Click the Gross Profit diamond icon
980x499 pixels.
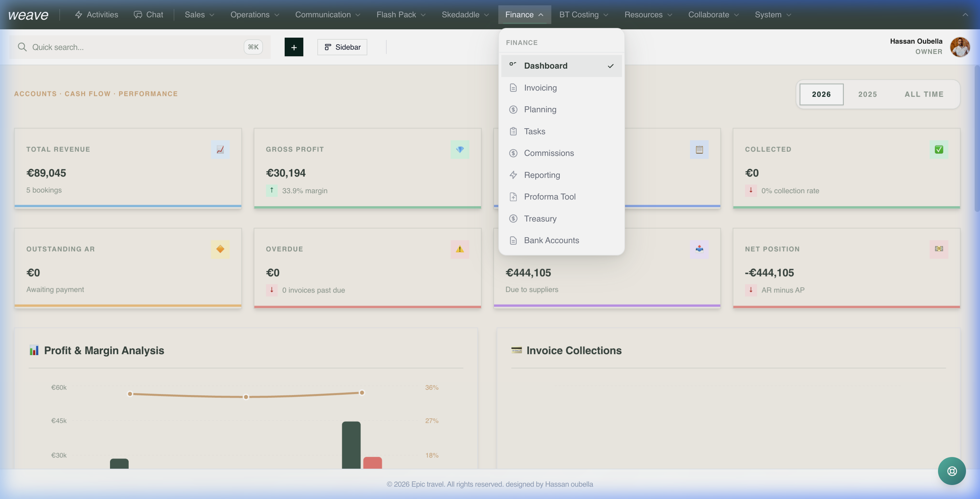[460, 149]
